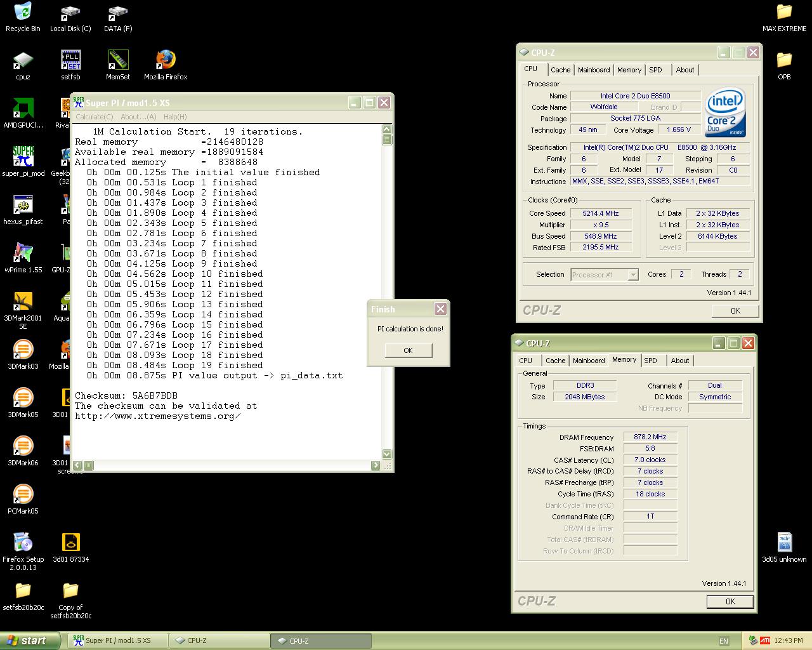812x650 pixels.
Task: Open the OPB folder icon
Action: pos(784,65)
